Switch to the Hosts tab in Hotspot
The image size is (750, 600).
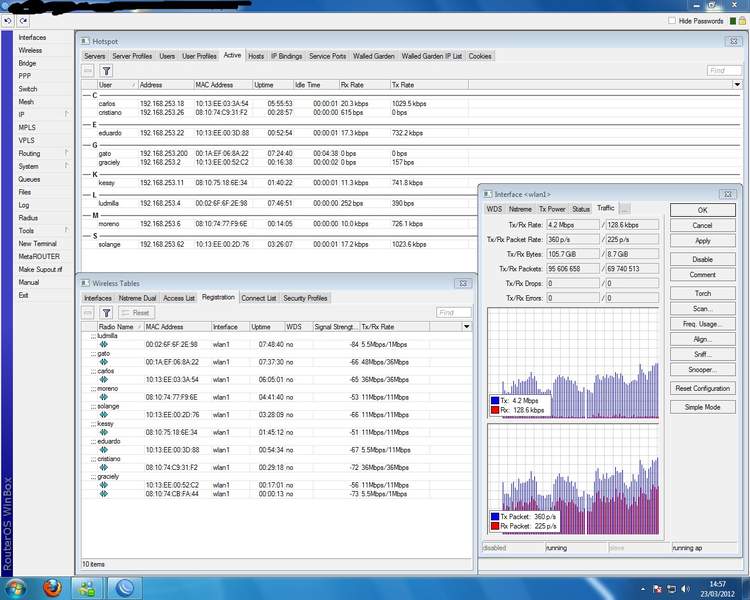pyautogui.click(x=256, y=56)
